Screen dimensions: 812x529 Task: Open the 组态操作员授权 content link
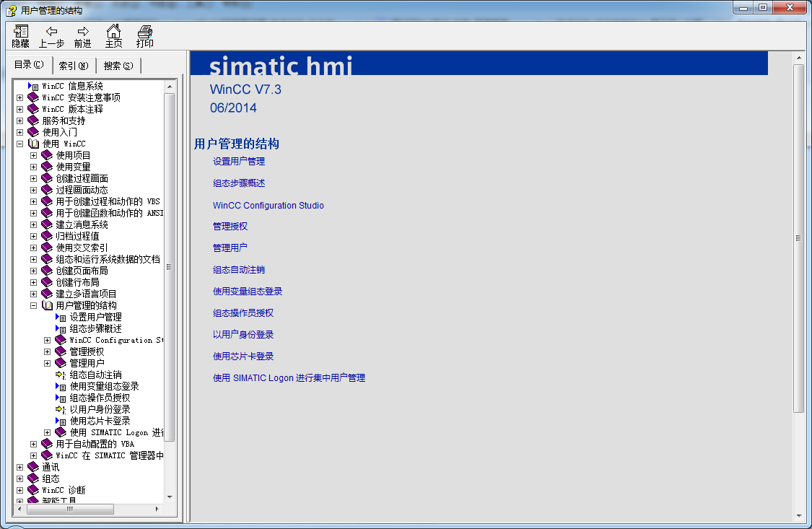click(243, 313)
